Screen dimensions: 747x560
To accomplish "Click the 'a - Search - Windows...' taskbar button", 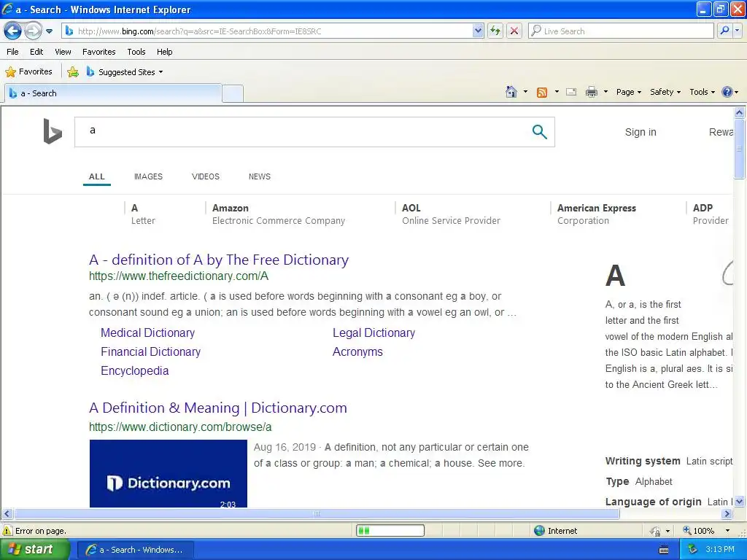I will click(x=135, y=550).
